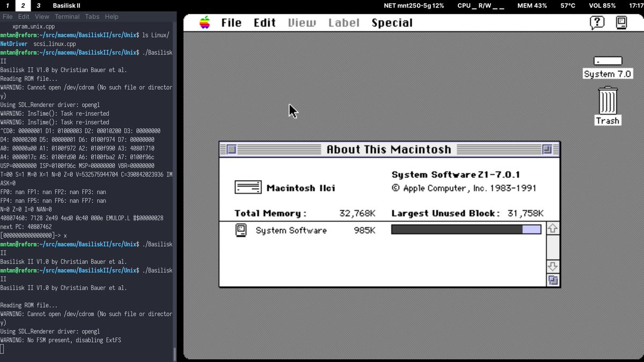Switch to workspace 1

[8, 5]
